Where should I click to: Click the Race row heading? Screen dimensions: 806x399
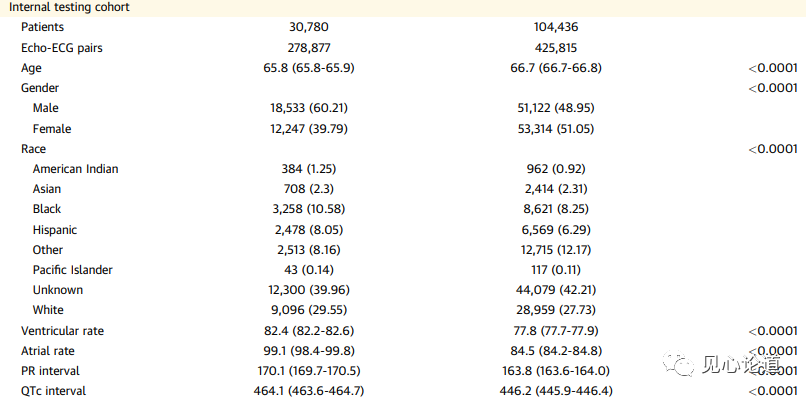point(33,149)
